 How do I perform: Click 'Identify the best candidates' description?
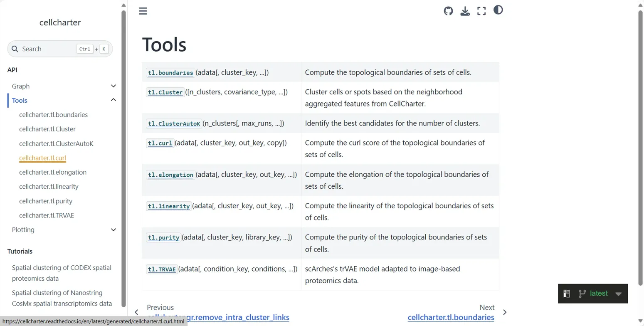pos(392,123)
